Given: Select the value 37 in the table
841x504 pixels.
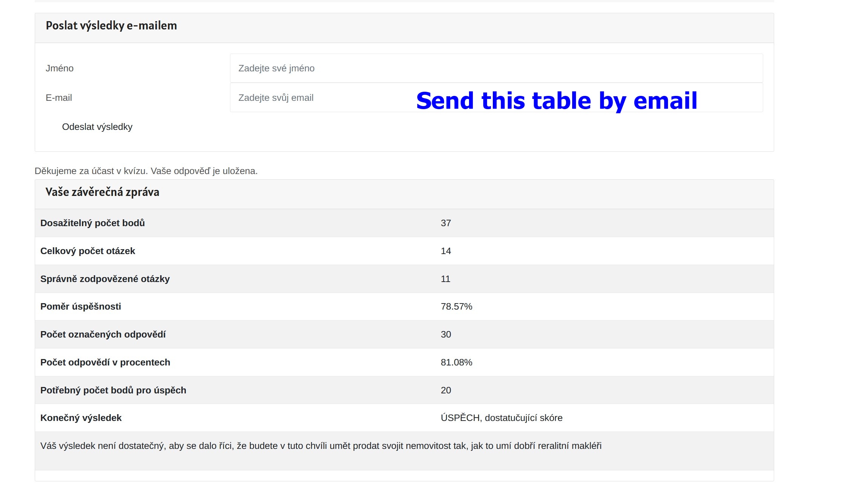Looking at the screenshot, I should click(x=446, y=223).
